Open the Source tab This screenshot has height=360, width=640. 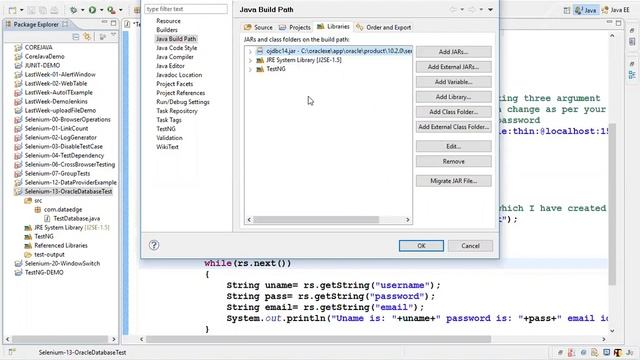coord(258,27)
